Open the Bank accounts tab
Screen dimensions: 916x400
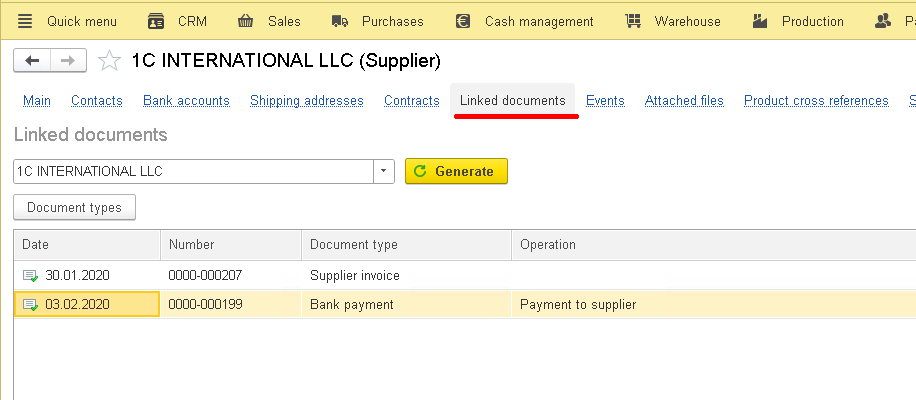coord(186,101)
